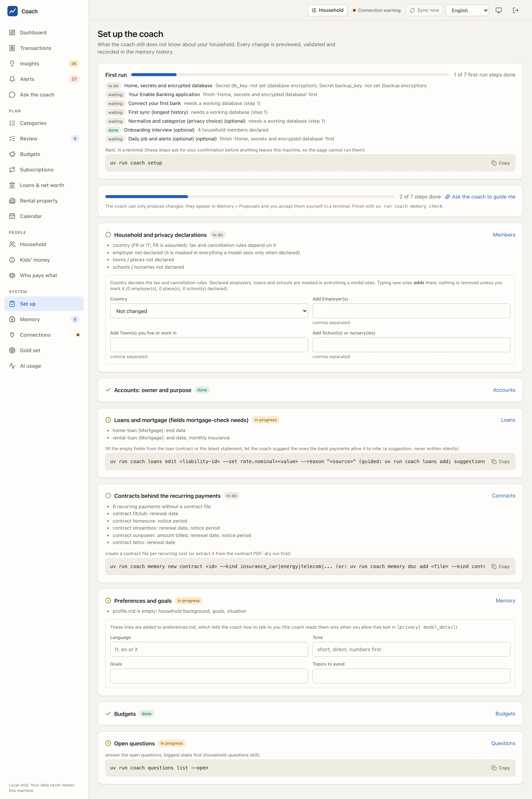The height and width of the screenshot is (799, 532).
Task: Click Ask the coach to guide me
Action: (480, 197)
